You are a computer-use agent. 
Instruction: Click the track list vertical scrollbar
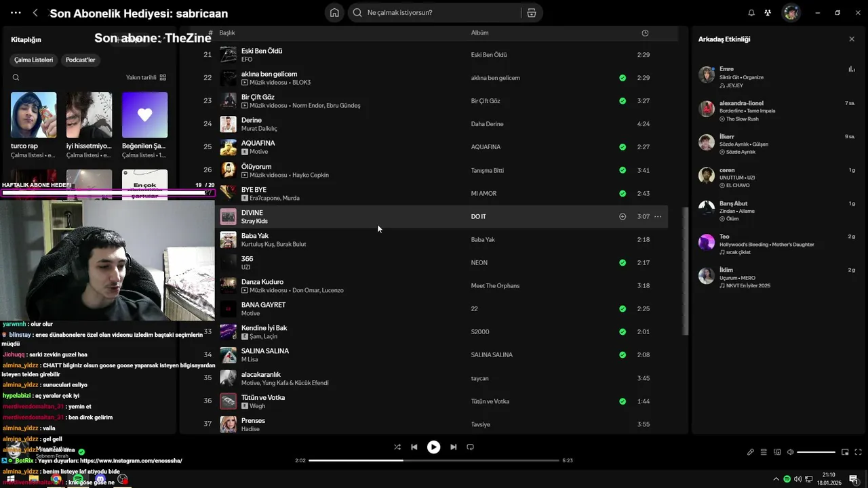coord(685,271)
